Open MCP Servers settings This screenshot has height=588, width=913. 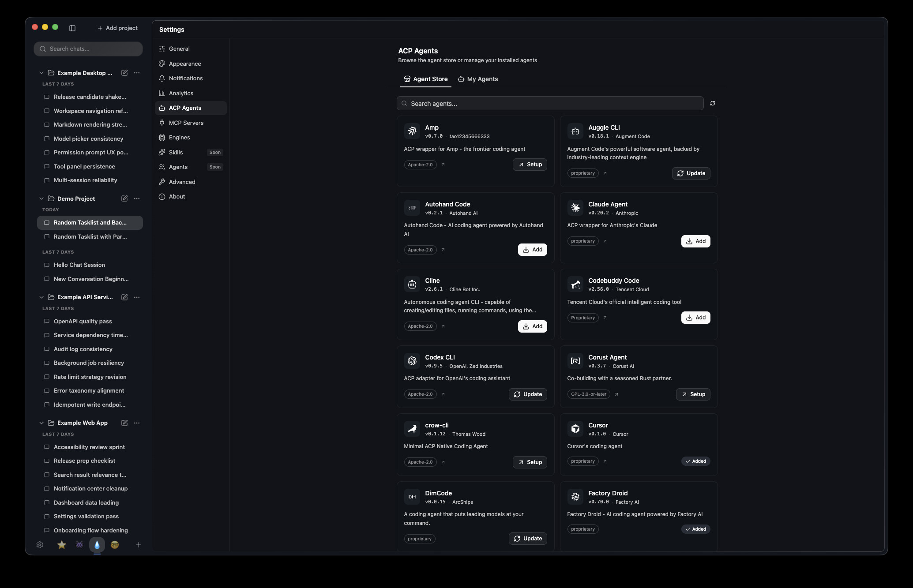tap(191, 123)
